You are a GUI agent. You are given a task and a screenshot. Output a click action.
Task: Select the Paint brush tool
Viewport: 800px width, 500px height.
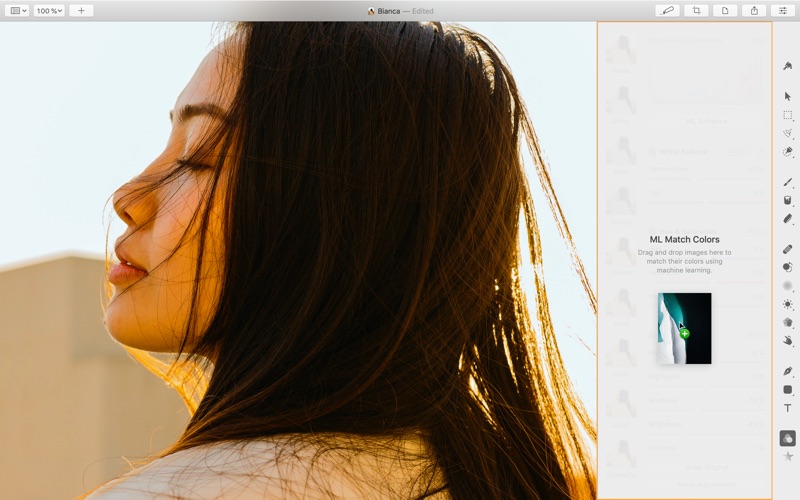coord(788,182)
